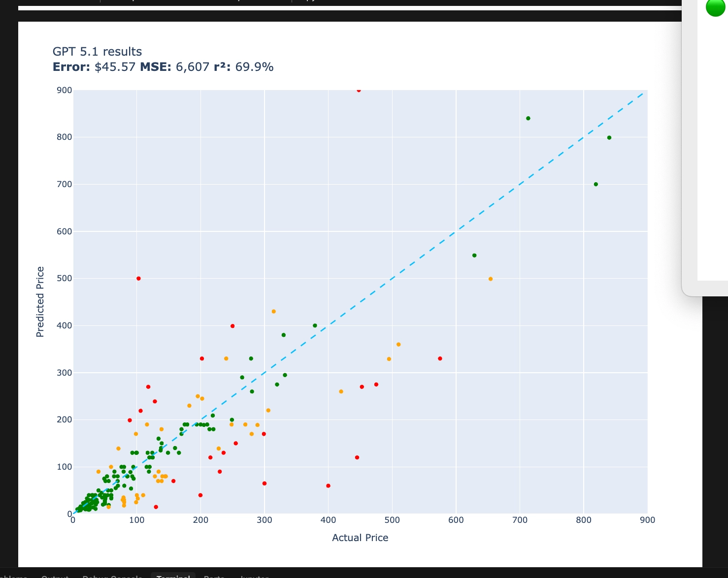Open the Output panel tab
This screenshot has width=728, height=578.
pyautogui.click(x=55, y=576)
